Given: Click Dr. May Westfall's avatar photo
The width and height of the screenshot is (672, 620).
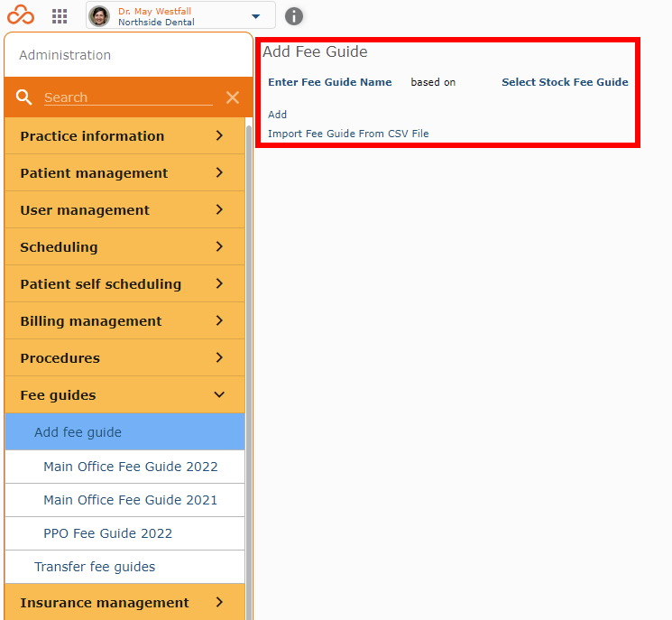Looking at the screenshot, I should [x=99, y=16].
